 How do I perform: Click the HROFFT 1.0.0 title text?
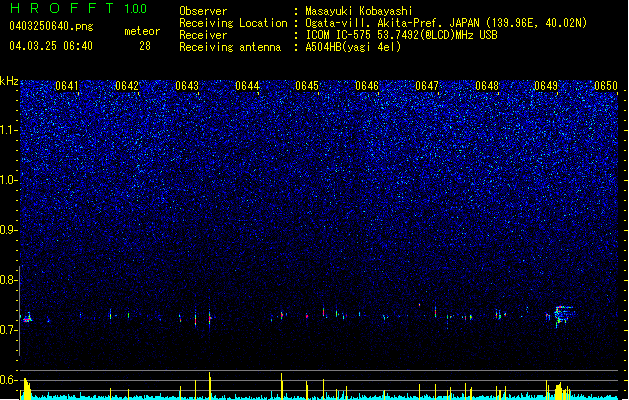click(78, 8)
